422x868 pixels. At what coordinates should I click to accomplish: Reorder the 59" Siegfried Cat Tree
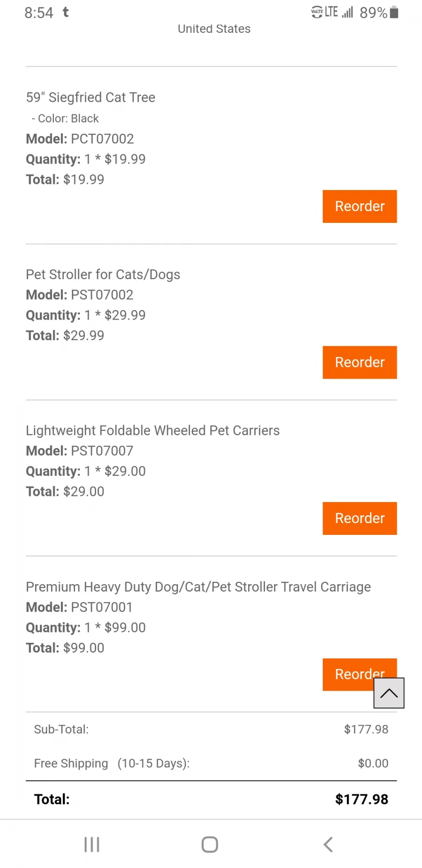360,206
